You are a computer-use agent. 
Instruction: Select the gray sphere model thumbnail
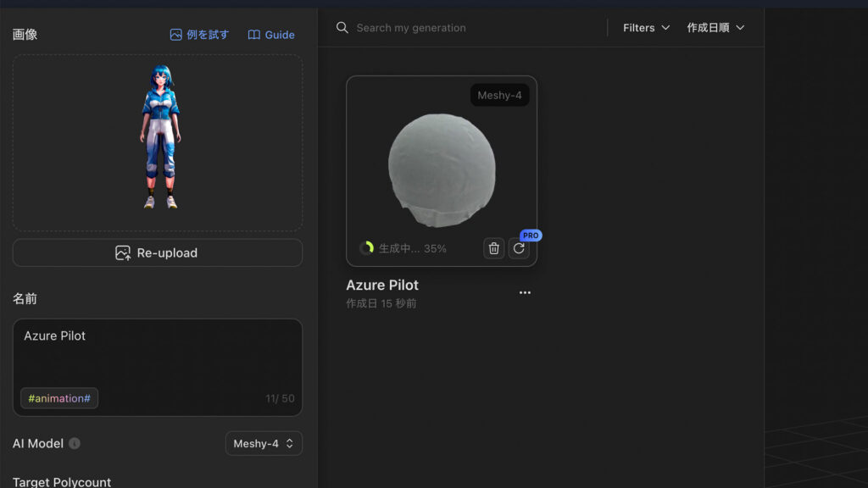pyautogui.click(x=441, y=169)
